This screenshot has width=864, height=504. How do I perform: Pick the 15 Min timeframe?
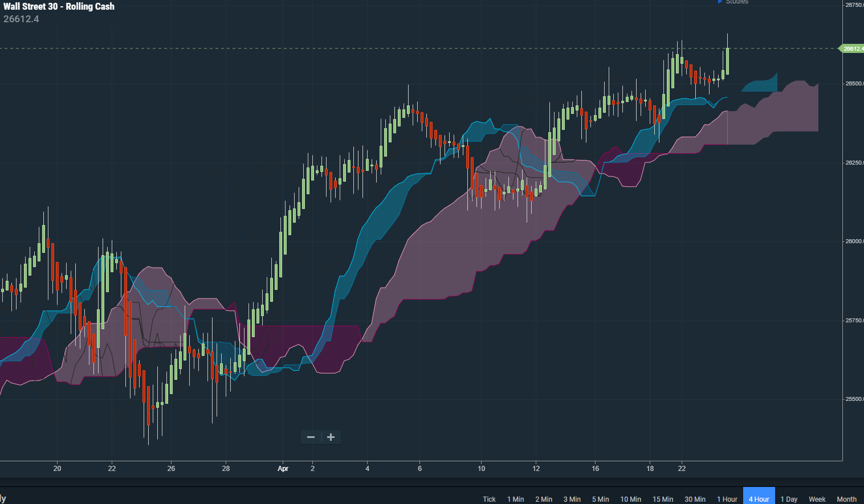(663, 499)
